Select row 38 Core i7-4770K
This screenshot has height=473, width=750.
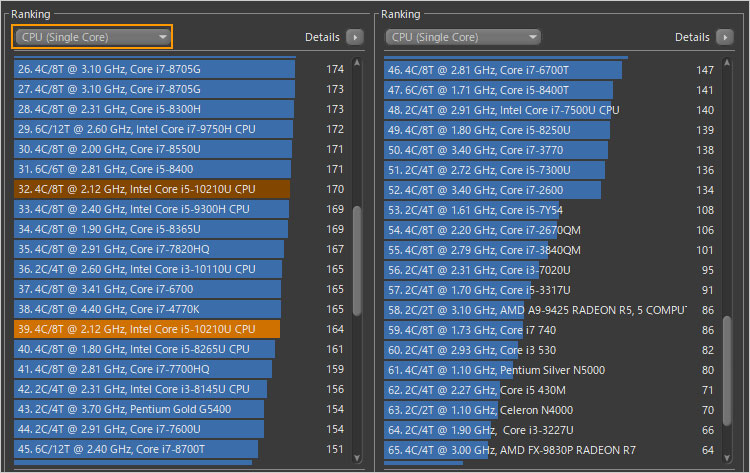pos(179,309)
